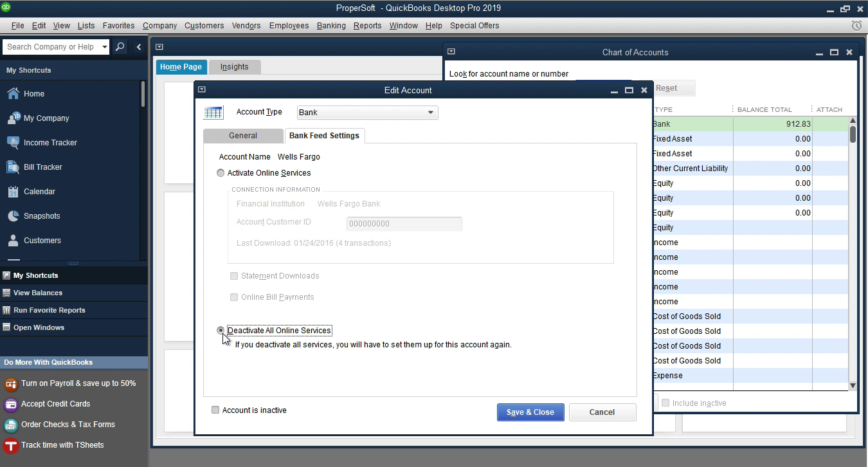This screenshot has width=868, height=467.
Task: Open the Vendors menu
Action: (246, 26)
